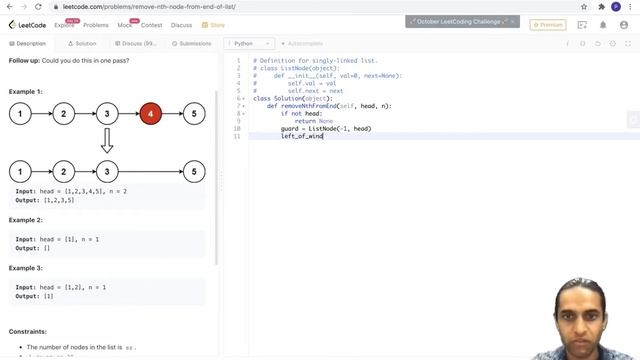640x360 pixels.
Task: Collapse the if not head fold arrow
Action: (x=244, y=114)
